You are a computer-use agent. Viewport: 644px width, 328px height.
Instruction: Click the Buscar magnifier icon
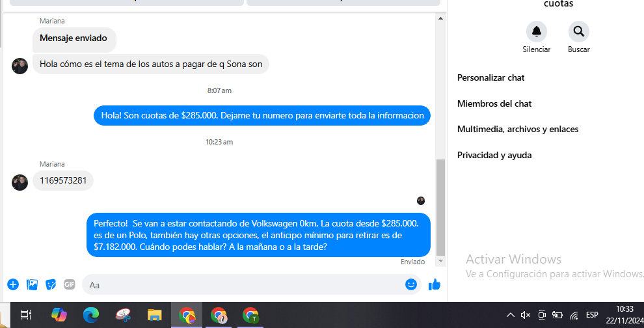point(578,31)
